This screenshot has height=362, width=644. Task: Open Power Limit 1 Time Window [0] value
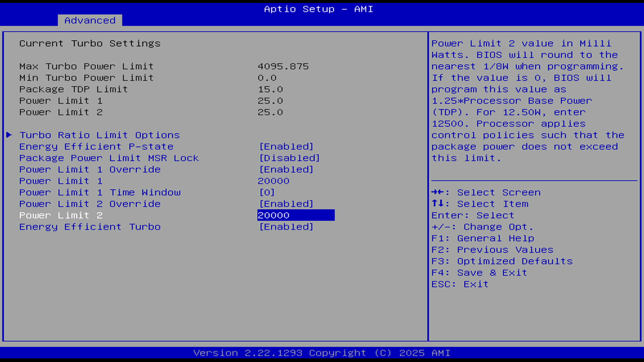point(267,193)
